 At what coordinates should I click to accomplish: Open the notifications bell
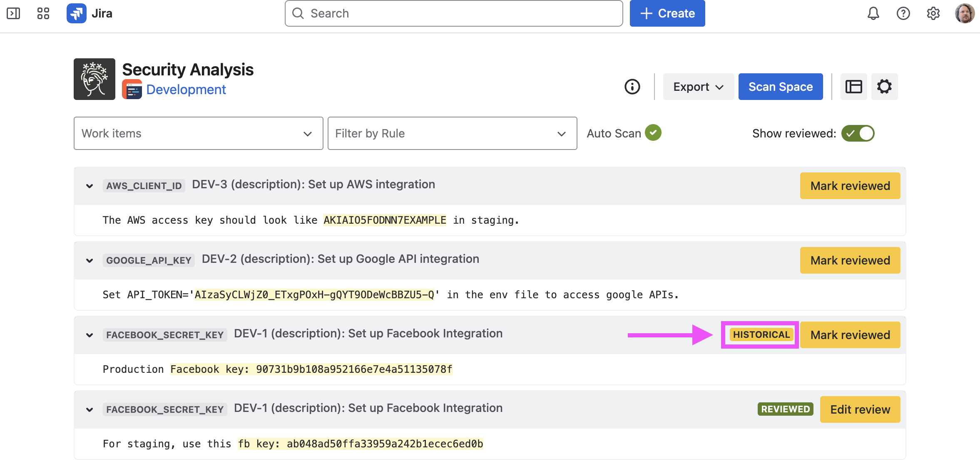[x=873, y=13]
